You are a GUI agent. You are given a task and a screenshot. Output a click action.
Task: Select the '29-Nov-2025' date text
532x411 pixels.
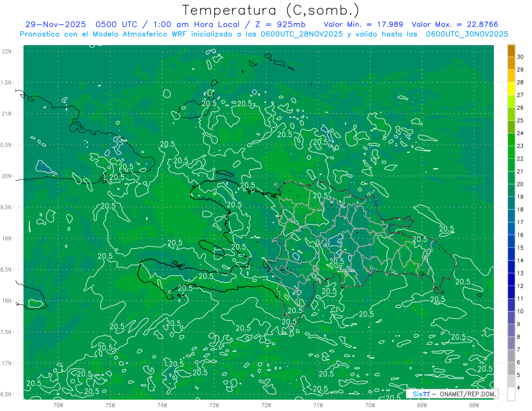click(55, 24)
